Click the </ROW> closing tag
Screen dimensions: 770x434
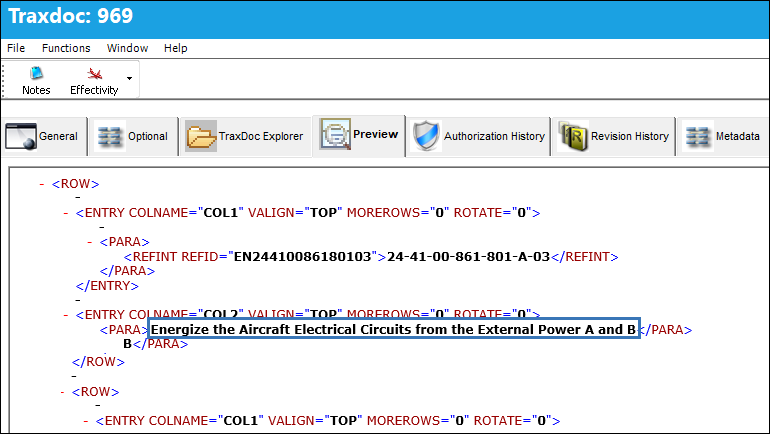(x=98, y=362)
